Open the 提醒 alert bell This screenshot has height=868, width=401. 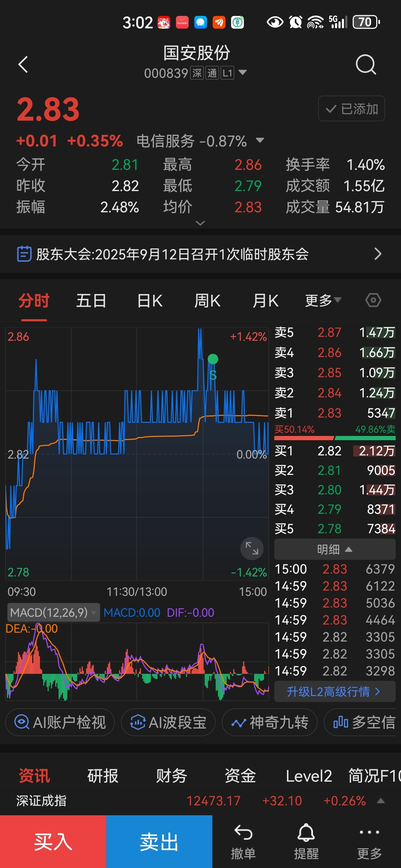coord(306,842)
